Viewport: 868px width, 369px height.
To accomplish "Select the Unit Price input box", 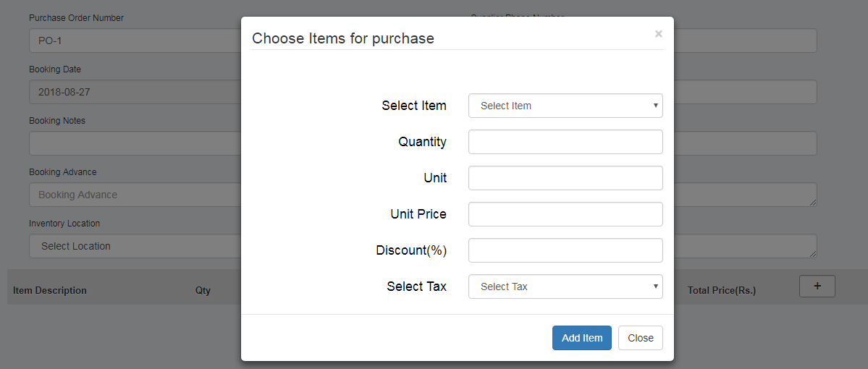I will (x=565, y=214).
